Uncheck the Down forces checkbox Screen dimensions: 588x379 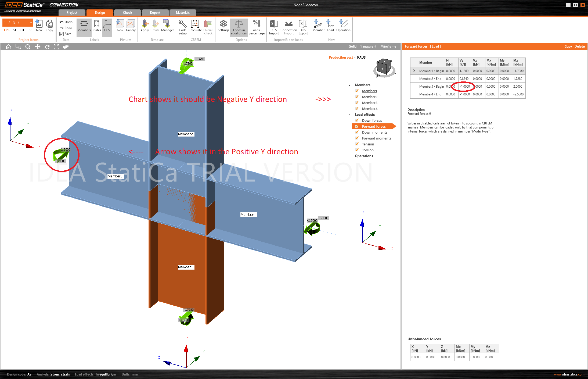click(357, 120)
